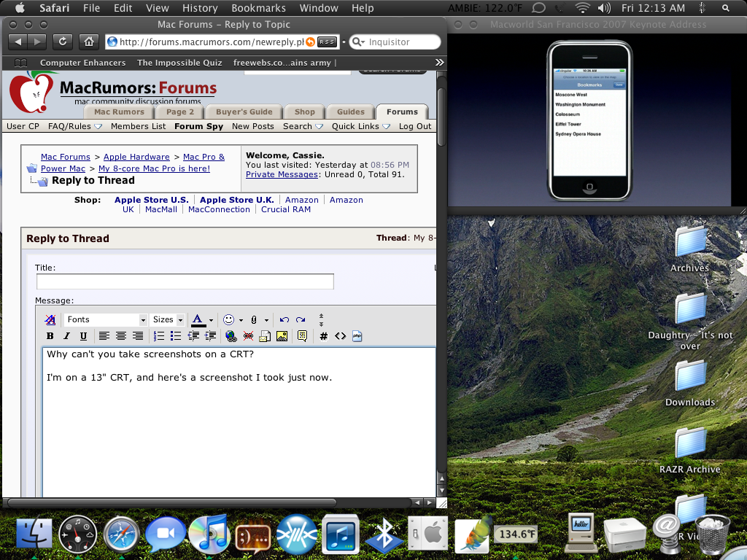Wrap selection in HTML tags (<> icon)
Screen dimensions: 747x560
tap(340, 336)
